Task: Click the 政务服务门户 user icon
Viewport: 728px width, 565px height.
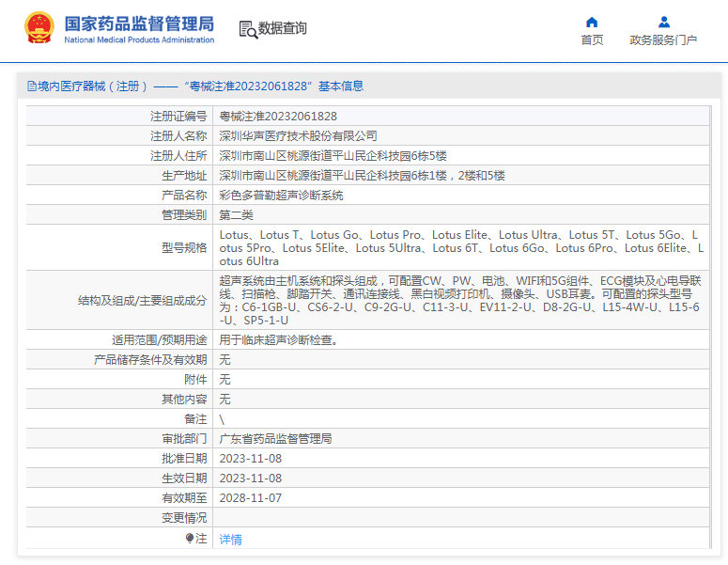Action: tap(664, 22)
